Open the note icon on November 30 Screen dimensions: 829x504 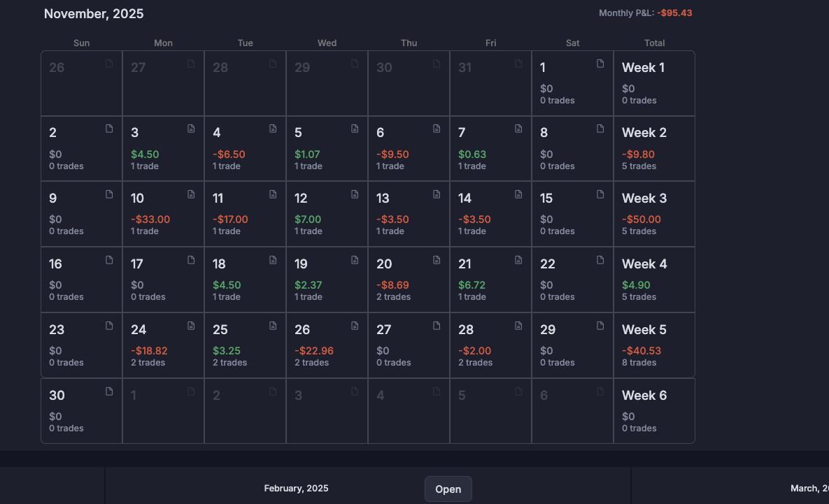[109, 391]
